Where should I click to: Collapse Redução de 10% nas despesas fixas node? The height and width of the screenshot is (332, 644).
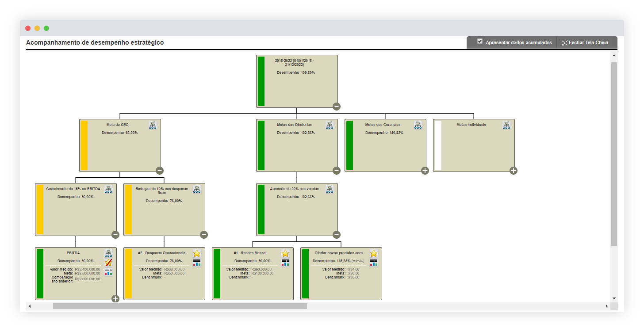[204, 235]
